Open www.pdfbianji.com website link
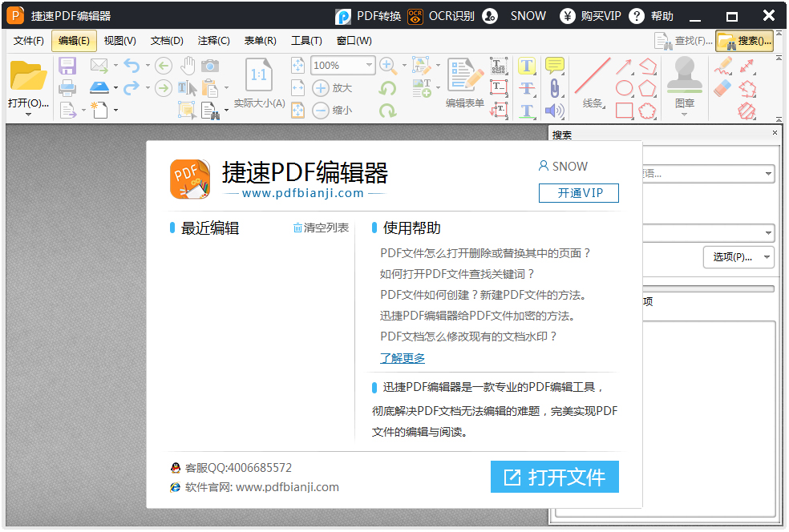 (x=287, y=487)
